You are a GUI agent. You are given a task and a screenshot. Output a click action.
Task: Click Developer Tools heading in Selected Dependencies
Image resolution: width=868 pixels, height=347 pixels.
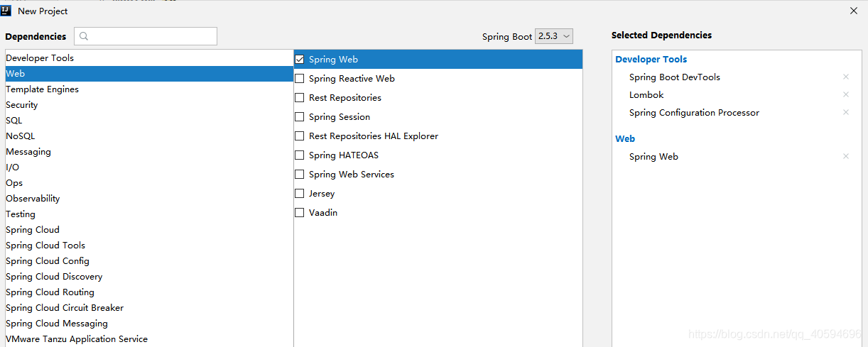click(651, 60)
